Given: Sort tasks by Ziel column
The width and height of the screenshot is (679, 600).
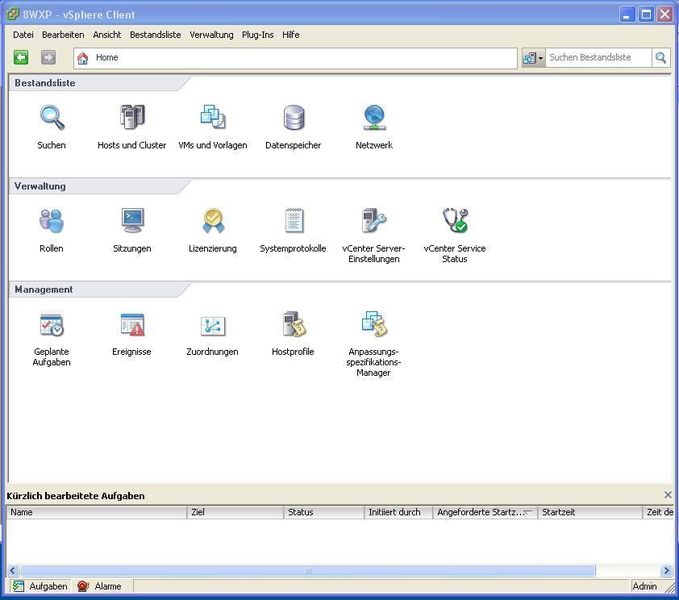Looking at the screenshot, I should click(235, 512).
